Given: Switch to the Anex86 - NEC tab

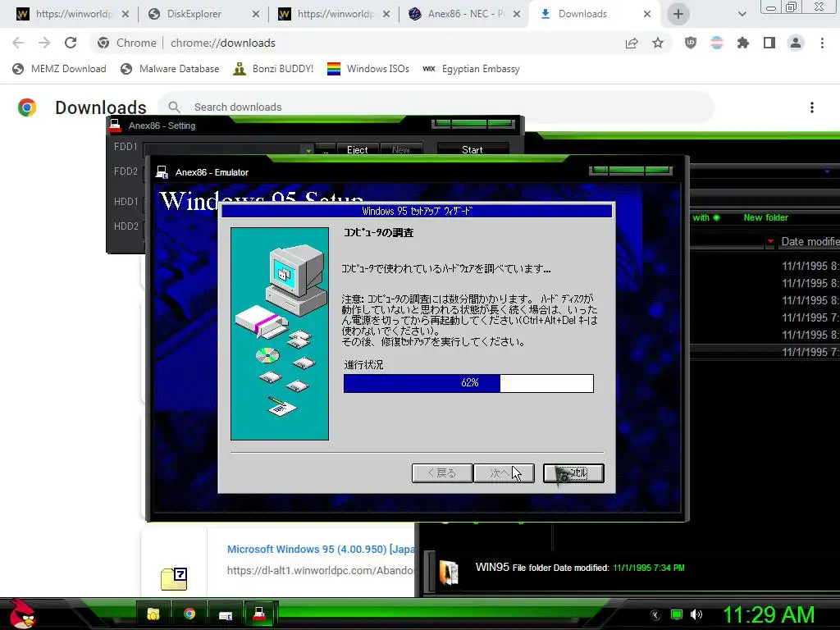Looking at the screenshot, I should click(x=464, y=14).
